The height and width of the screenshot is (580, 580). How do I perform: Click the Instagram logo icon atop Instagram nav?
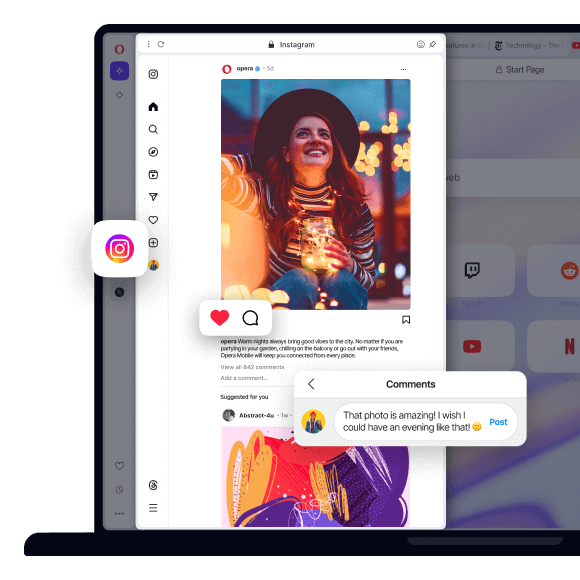(x=153, y=74)
